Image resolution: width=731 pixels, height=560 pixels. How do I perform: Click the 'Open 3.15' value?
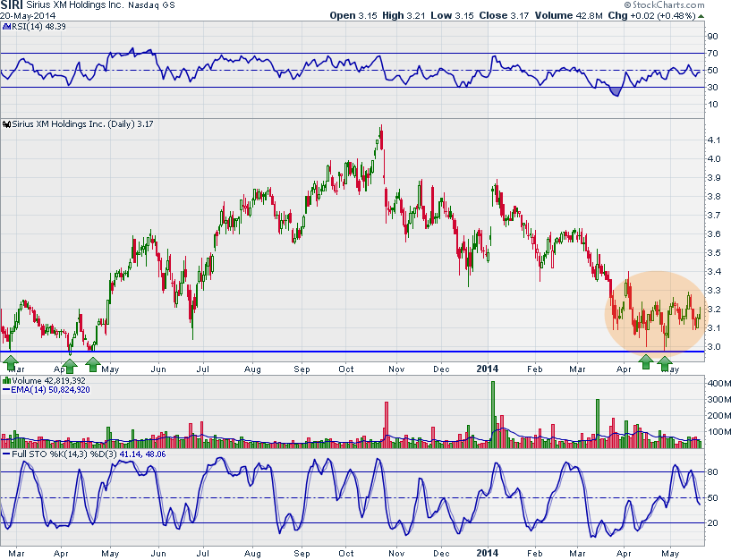[353, 15]
